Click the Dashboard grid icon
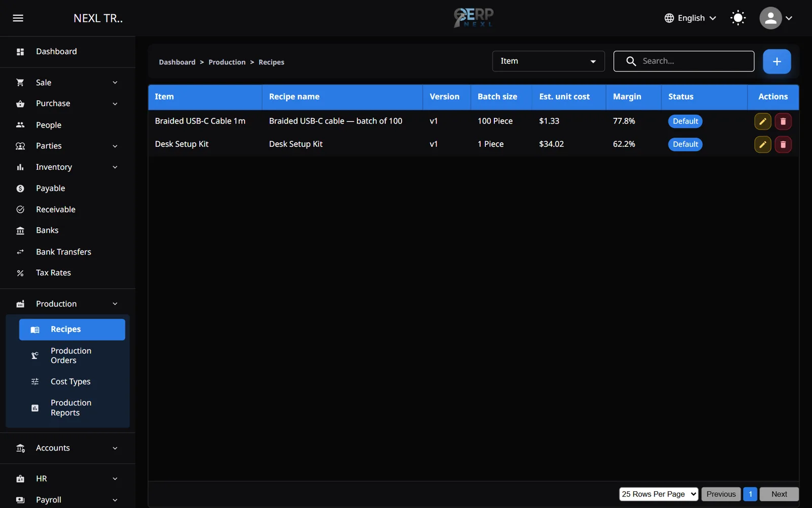 pyautogui.click(x=20, y=52)
